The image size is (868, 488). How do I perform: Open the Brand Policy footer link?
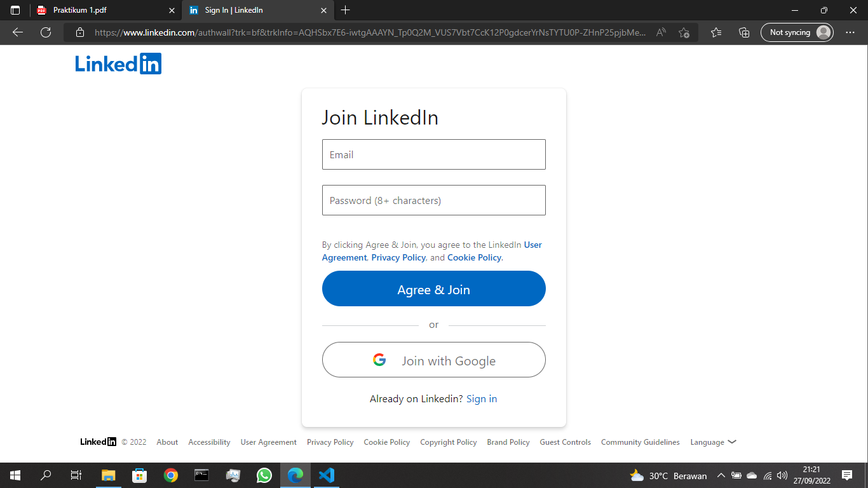508,442
